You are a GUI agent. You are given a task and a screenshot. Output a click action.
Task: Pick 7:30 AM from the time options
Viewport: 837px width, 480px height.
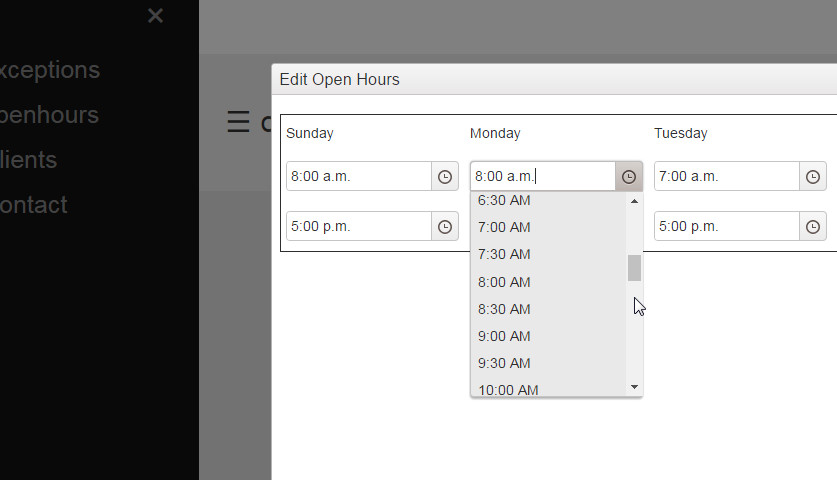504,255
